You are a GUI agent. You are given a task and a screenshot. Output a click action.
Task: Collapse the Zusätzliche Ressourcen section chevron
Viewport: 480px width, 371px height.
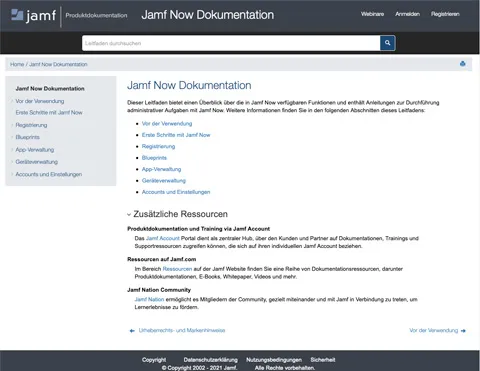[x=129, y=214]
